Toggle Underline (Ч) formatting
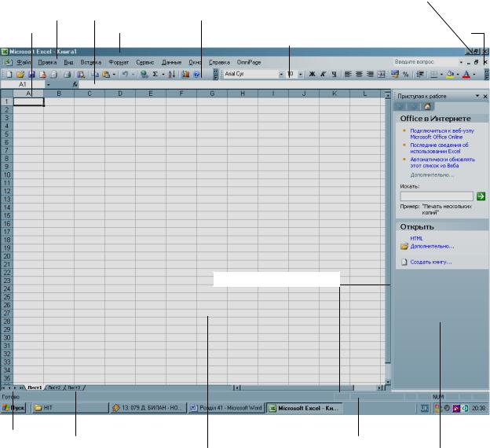The width and height of the screenshot is (490, 448). click(334, 75)
